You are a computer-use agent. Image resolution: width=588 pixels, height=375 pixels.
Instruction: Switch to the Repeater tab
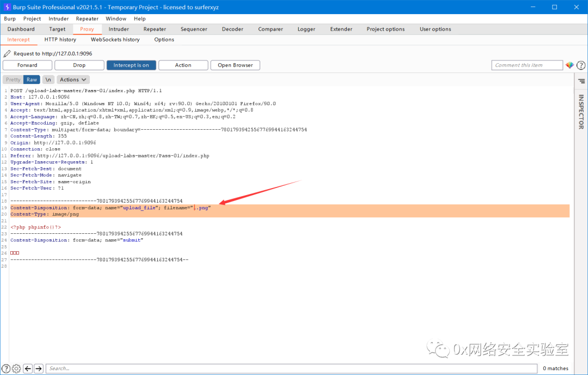(x=155, y=29)
